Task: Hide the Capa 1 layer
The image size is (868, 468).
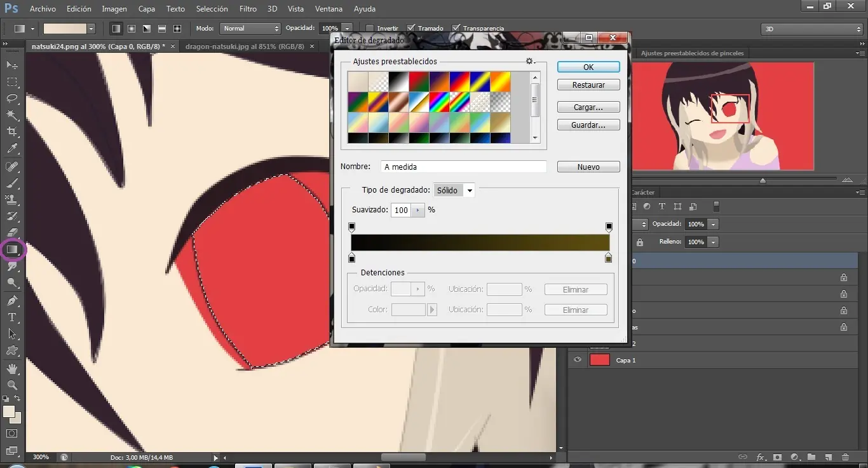Action: pyautogui.click(x=578, y=360)
